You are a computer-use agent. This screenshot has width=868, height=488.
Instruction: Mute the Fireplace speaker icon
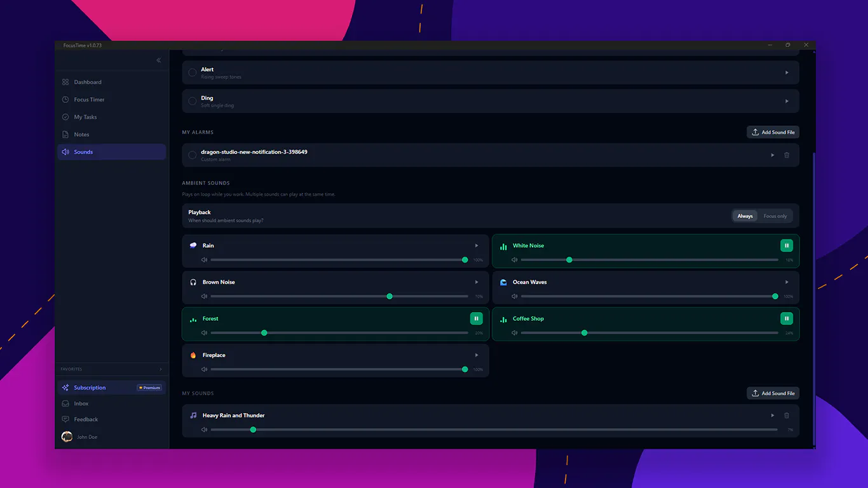pyautogui.click(x=205, y=369)
